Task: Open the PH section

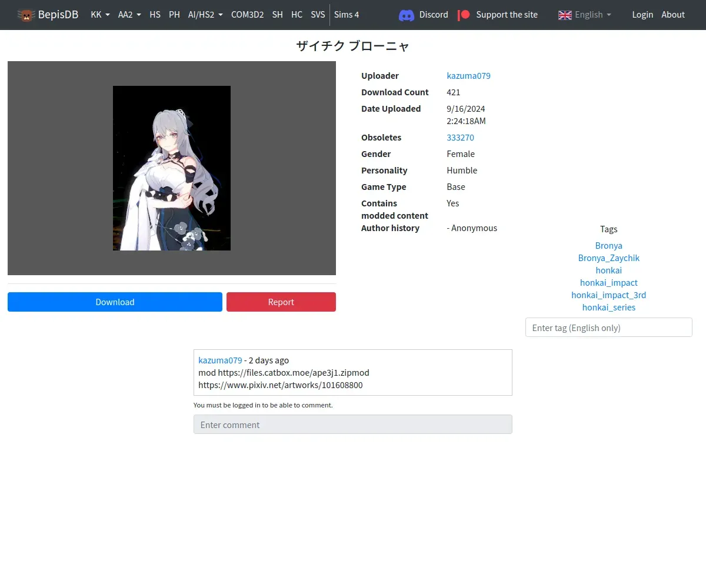Action: pyautogui.click(x=174, y=15)
